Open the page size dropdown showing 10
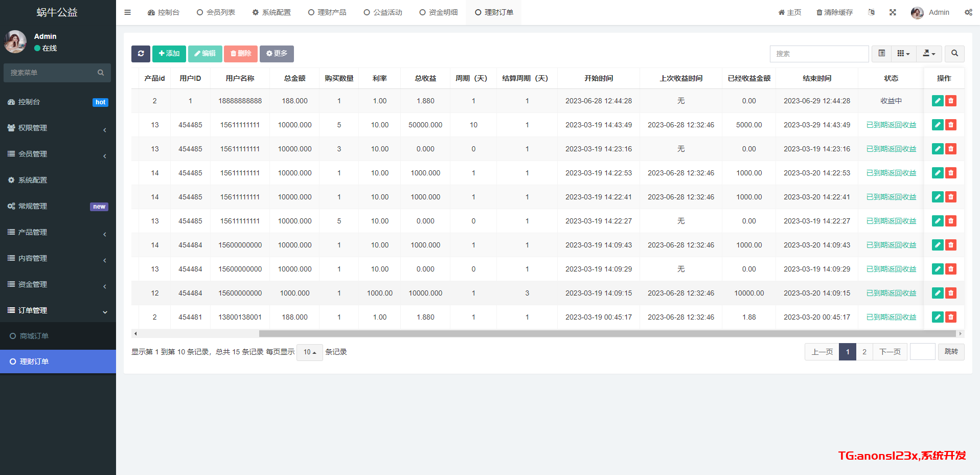Screen dimensions: 980x475 309,352
